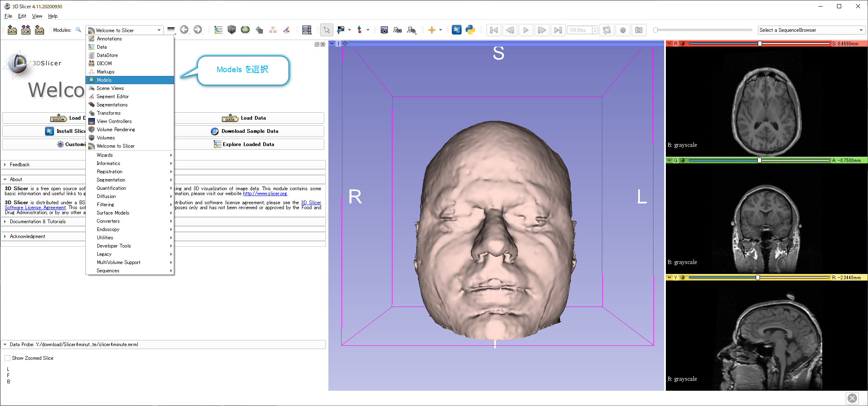The image size is (868, 406).
Task: Choose Volume Rendering from module list
Action: point(130,130)
